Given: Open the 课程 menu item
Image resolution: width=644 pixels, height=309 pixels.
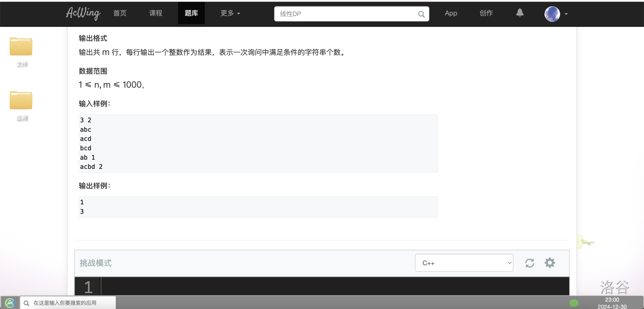Looking at the screenshot, I should point(156,13).
